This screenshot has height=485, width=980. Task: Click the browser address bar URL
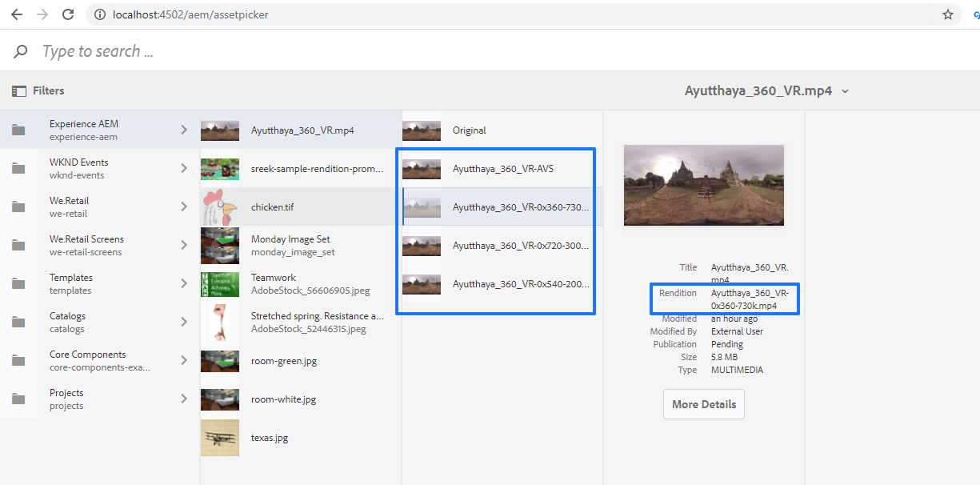pyautogui.click(x=190, y=14)
